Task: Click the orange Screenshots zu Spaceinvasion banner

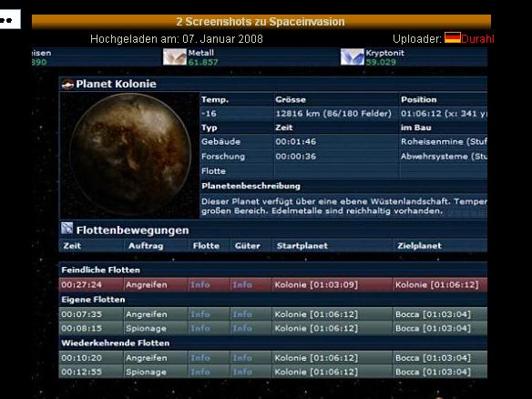Action: (261, 22)
